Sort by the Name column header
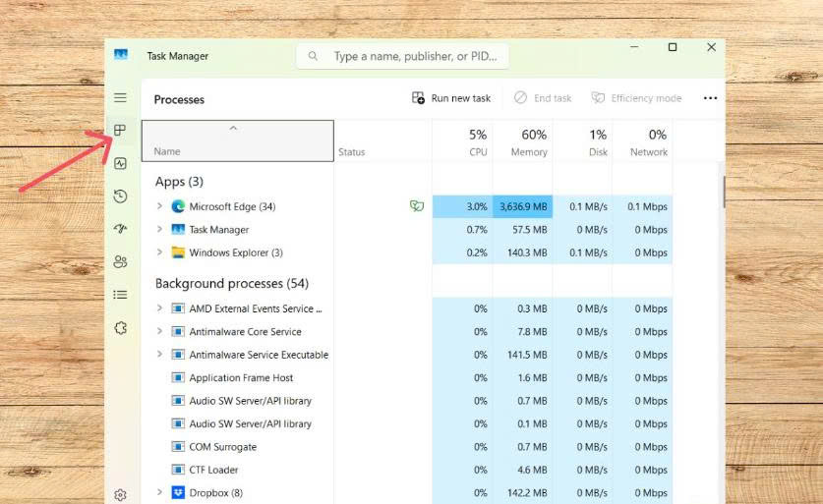 click(238, 140)
